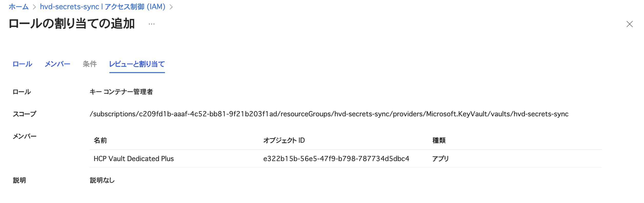Click the ロールの割り当ての追加 page title
The height and width of the screenshot is (203, 644).
pos(72,24)
